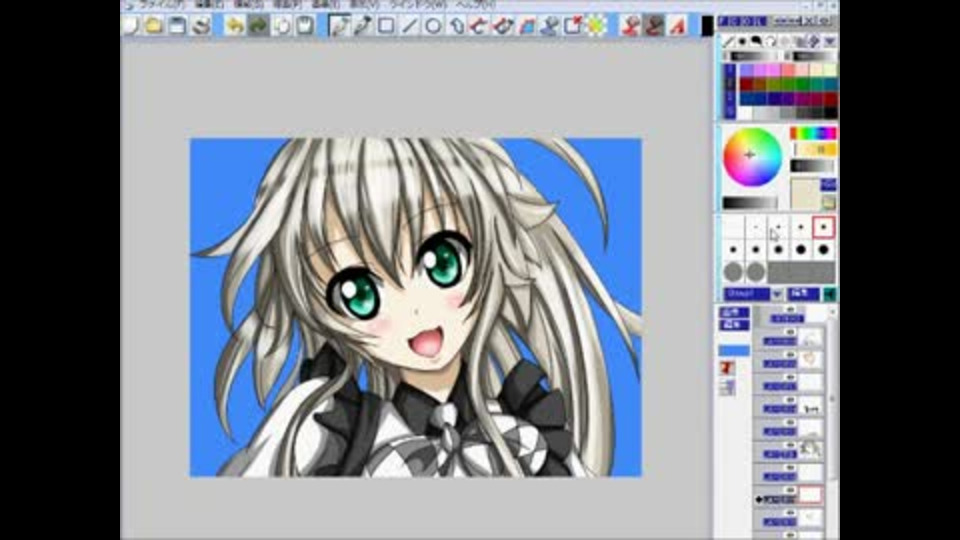Open the ウィンドウ menu

[419, 4]
